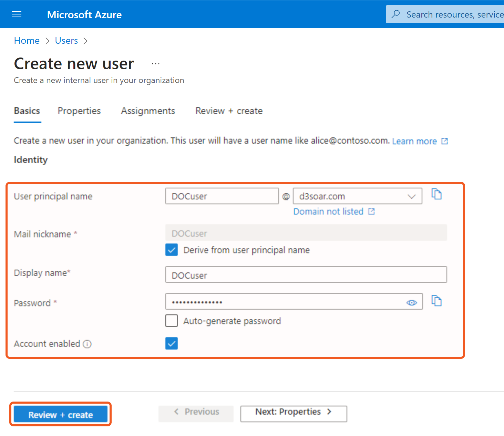Click the Domain not listed external link icon
Image resolution: width=504 pixels, height=436 pixels.
(371, 211)
